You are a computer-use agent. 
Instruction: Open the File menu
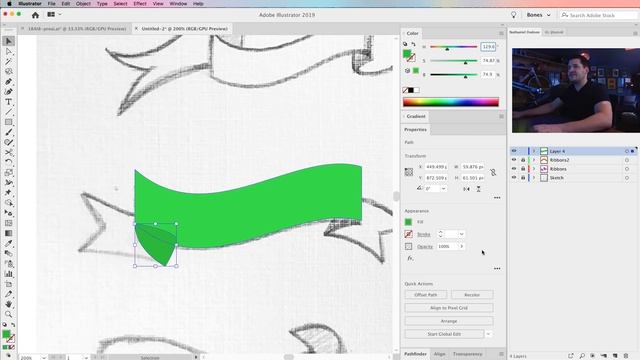pyautogui.click(x=51, y=4)
